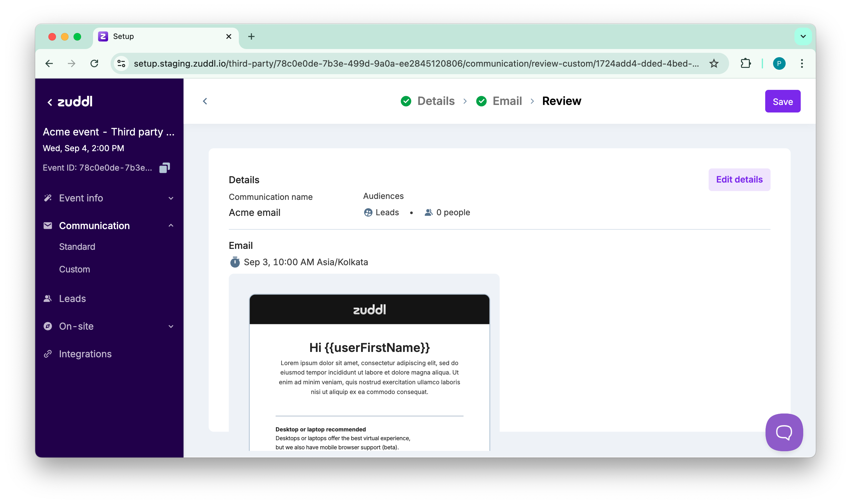Click the back arrow beside the steps

[205, 101]
